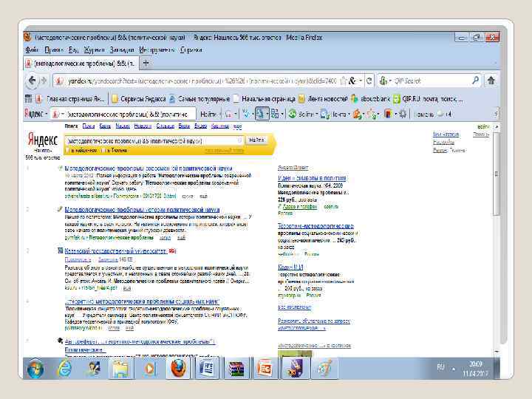Click the Яндекс logo on the Yandex toolbar
This screenshot has width=532, height=399.
(x=33, y=114)
